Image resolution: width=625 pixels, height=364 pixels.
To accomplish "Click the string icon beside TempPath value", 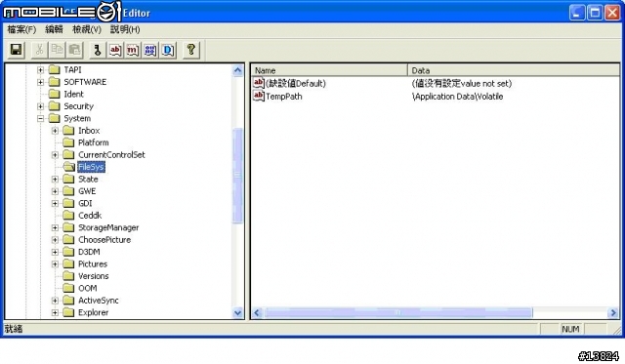I will click(x=258, y=96).
